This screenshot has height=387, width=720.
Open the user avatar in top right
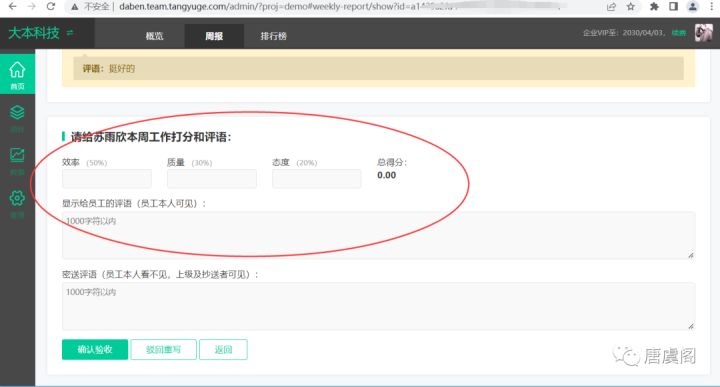pyautogui.click(x=703, y=33)
